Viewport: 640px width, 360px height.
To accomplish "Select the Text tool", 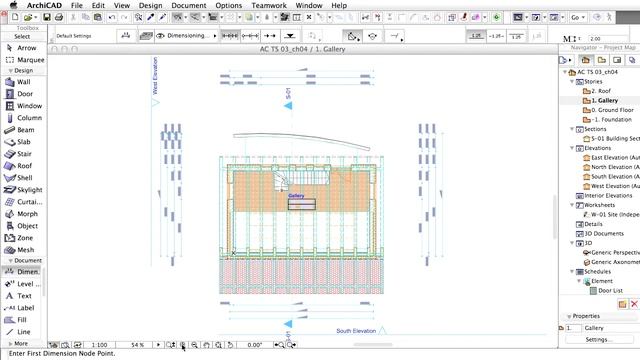I will tap(23, 296).
